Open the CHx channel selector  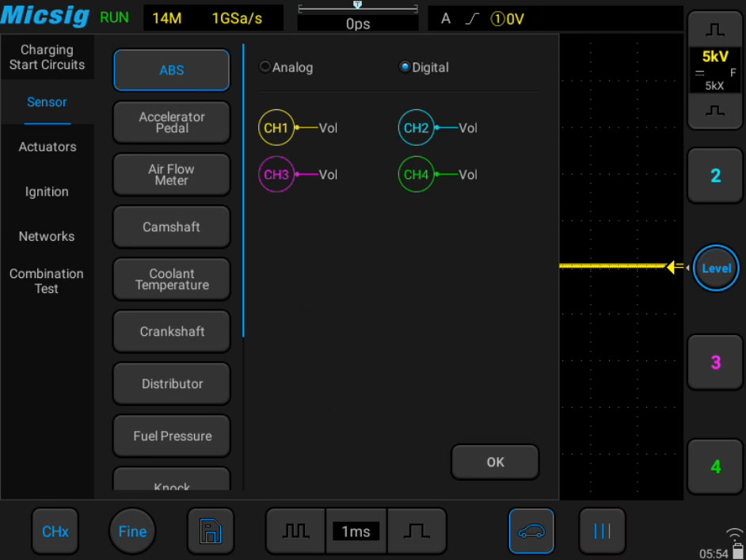point(55,531)
